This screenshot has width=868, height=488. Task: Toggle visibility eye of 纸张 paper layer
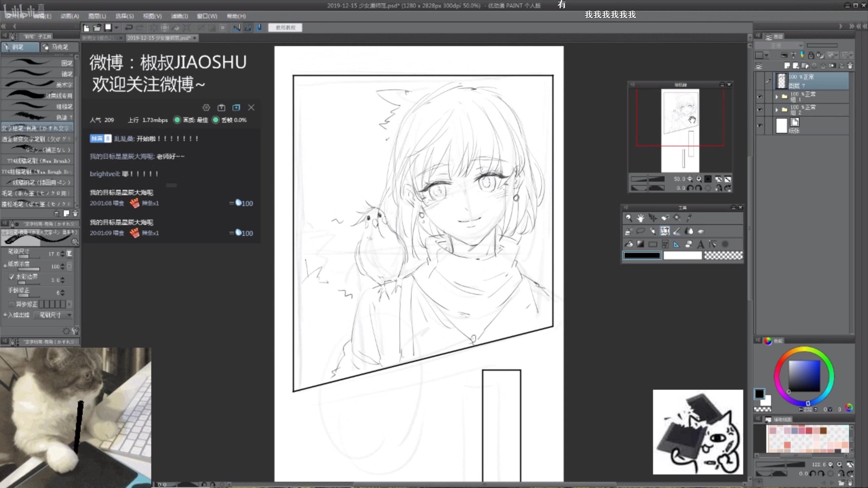coord(759,125)
